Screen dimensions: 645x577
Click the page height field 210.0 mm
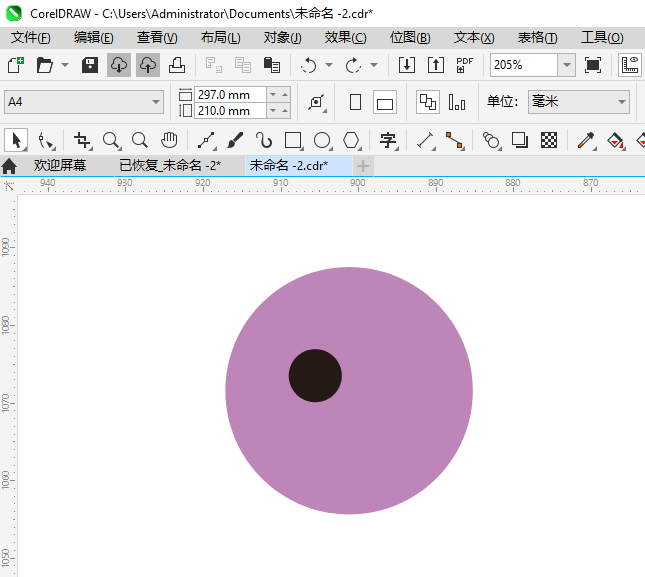tap(230, 111)
